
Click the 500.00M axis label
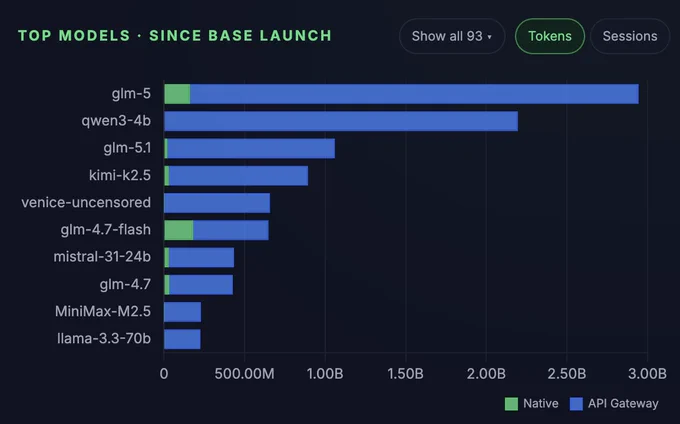tap(244, 374)
